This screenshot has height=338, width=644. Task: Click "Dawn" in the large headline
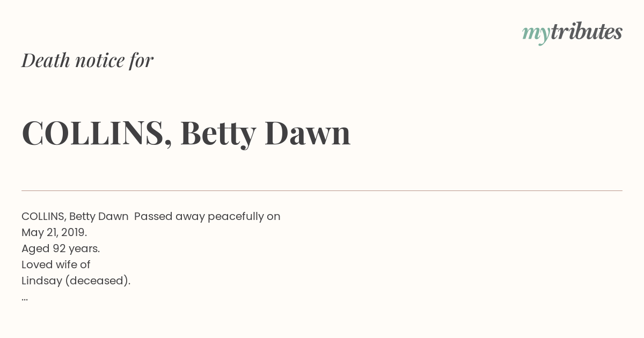[x=307, y=133]
